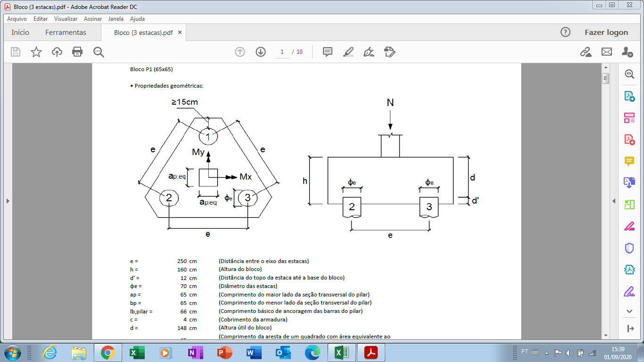Click the volume speaker tray icon
This screenshot has height=362, width=644.
pyautogui.click(x=569, y=353)
